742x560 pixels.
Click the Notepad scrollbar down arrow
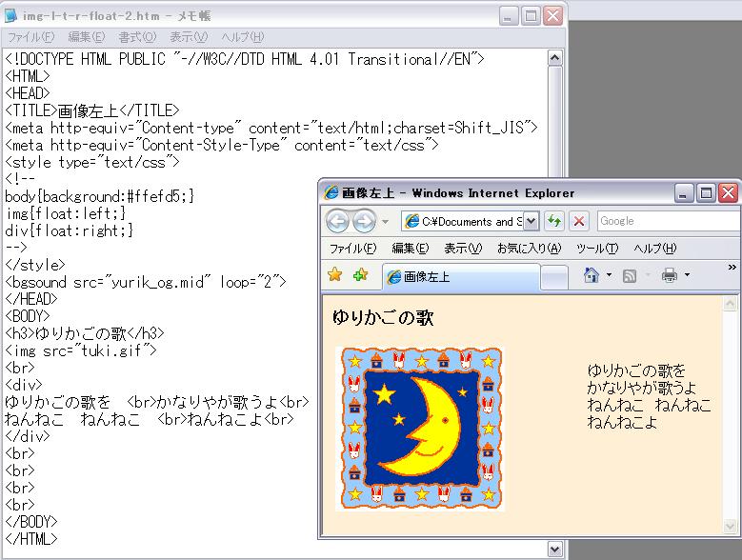554,550
